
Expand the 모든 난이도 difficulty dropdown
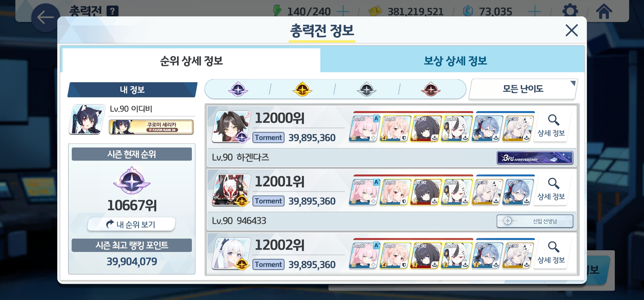point(523,89)
